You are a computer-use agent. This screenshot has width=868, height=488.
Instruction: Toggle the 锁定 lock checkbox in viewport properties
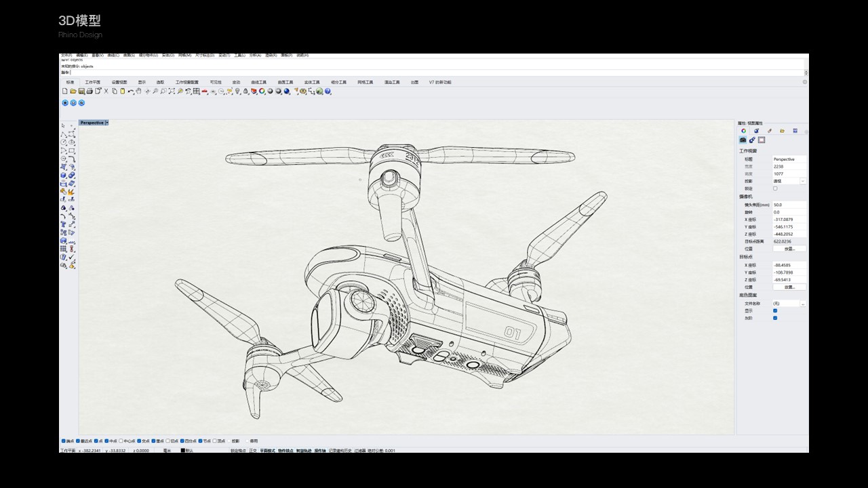coord(776,188)
